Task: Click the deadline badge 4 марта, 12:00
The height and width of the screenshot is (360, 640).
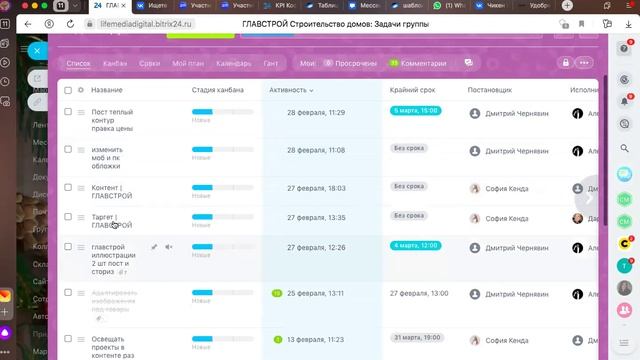Action: coord(416,245)
